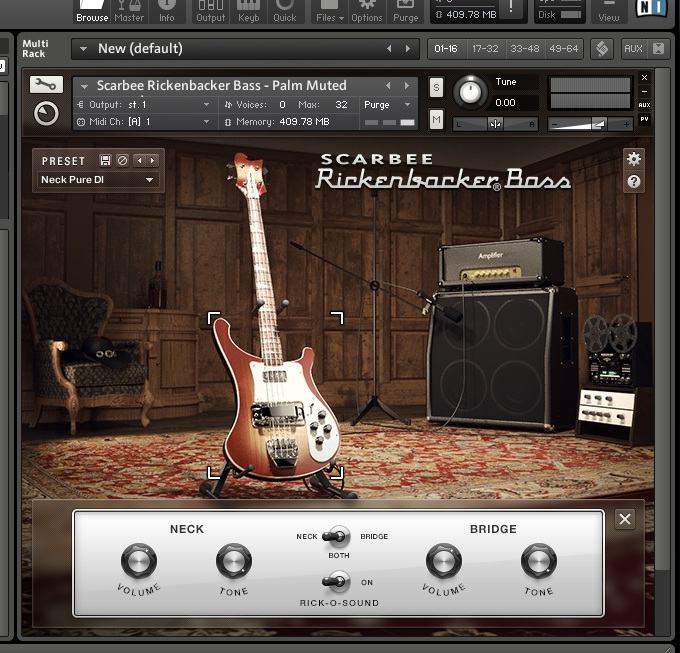Minimize the instrument header with the minus button
Image resolution: width=680 pixels, height=653 pixels.
pyautogui.click(x=644, y=91)
